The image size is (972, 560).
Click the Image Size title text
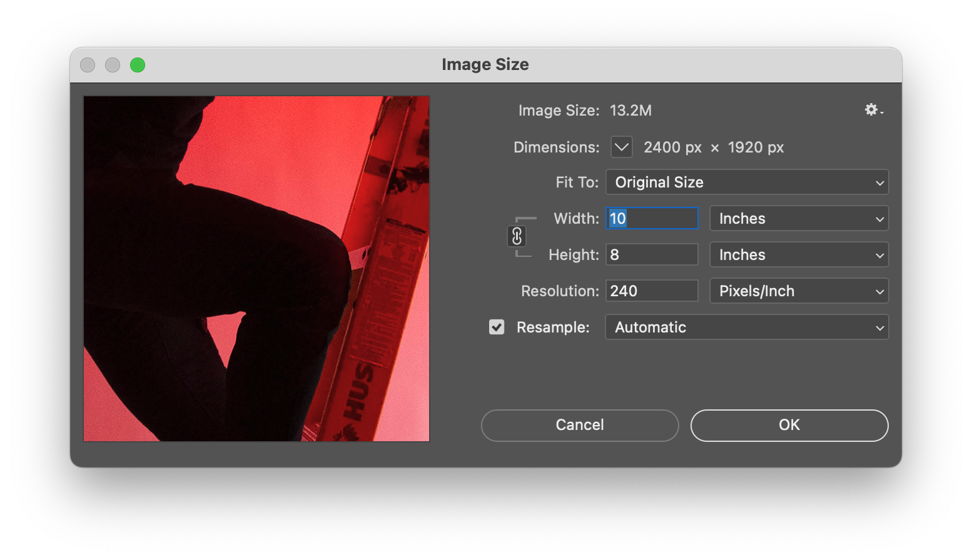tap(485, 64)
